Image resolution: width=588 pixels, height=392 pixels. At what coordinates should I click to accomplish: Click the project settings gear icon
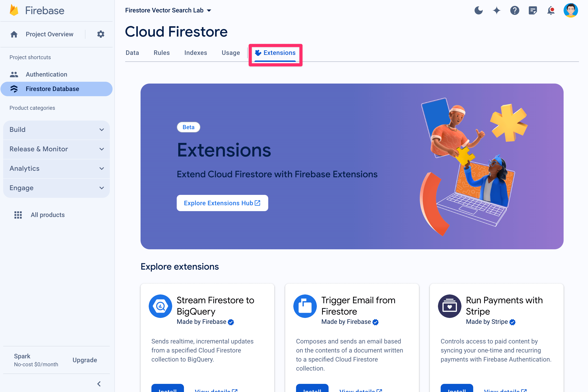(x=100, y=34)
